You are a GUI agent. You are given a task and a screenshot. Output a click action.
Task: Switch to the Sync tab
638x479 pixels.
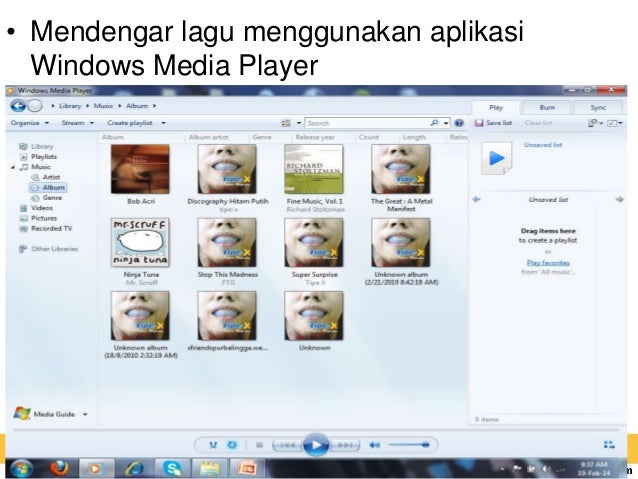598,107
